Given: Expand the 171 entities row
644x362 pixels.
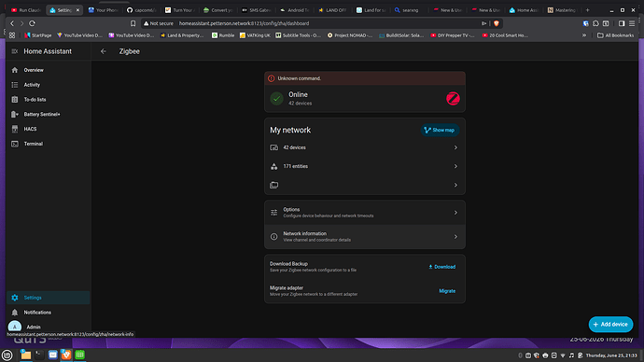Looking at the screenshot, I should tap(365, 166).
